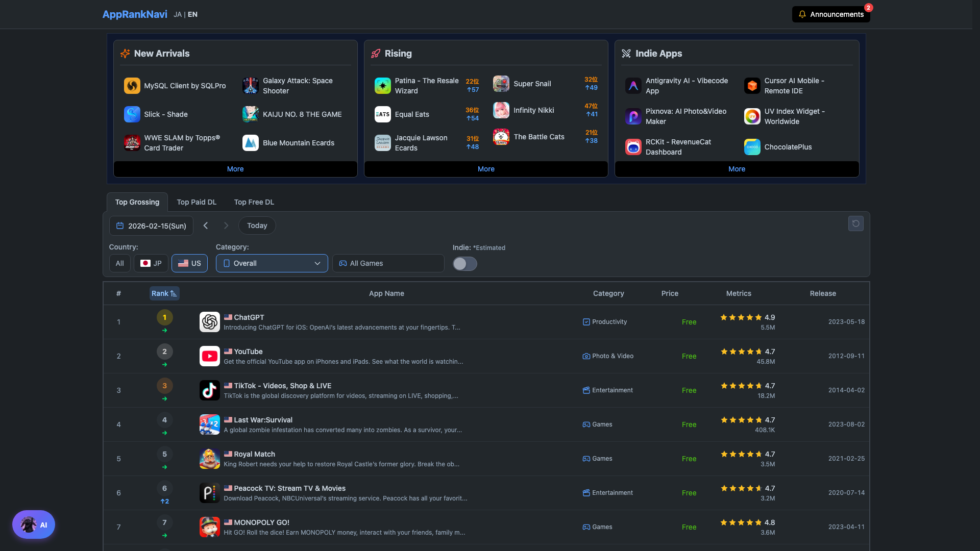Switch to the Top Free DL tab

(x=254, y=202)
